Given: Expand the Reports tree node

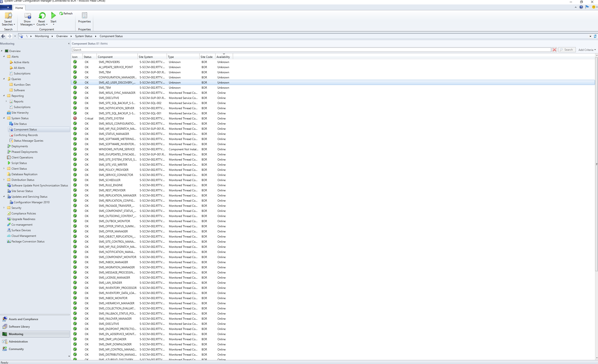Looking at the screenshot, I should 6,101.
